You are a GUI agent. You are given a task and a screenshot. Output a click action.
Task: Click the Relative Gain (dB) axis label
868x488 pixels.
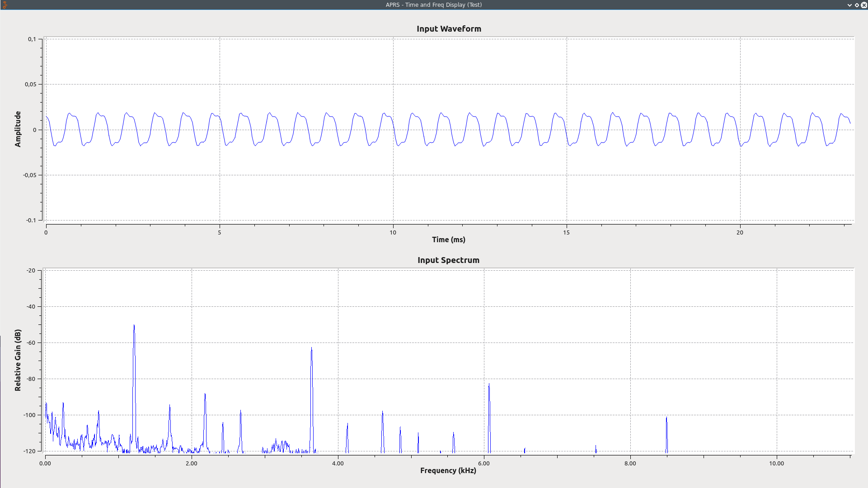[x=18, y=360]
